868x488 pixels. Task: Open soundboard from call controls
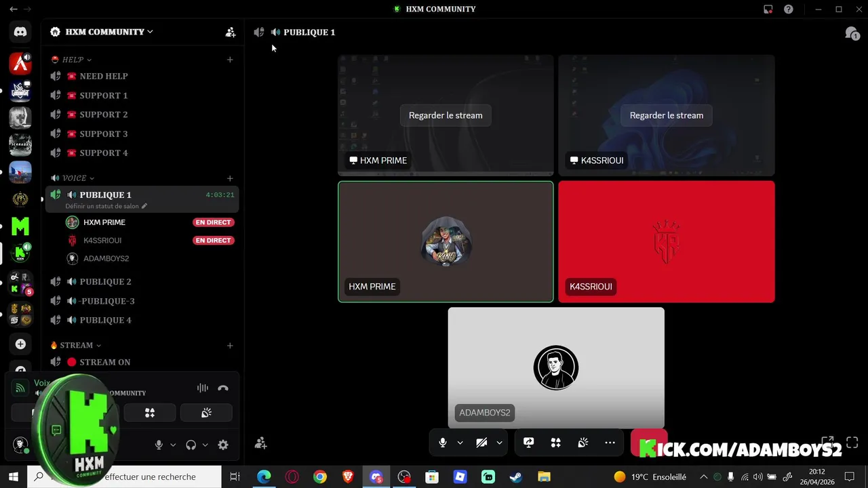(x=583, y=443)
